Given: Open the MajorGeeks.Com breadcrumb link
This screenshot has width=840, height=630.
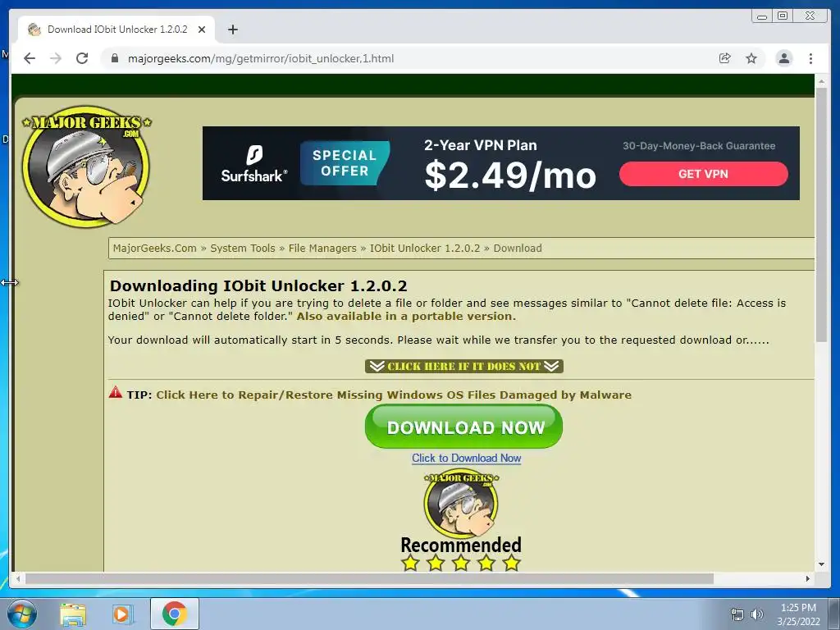Looking at the screenshot, I should [x=155, y=248].
